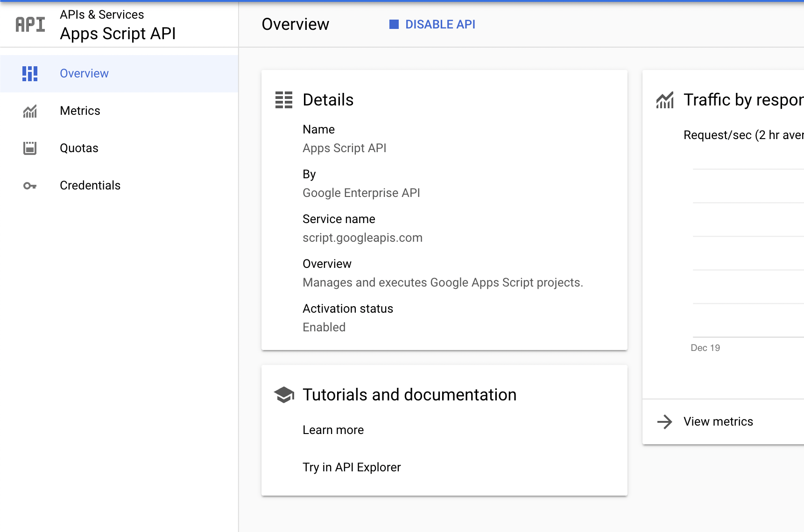The height and width of the screenshot is (532, 804).
Task: Switch to the Credentials section
Action: click(90, 185)
